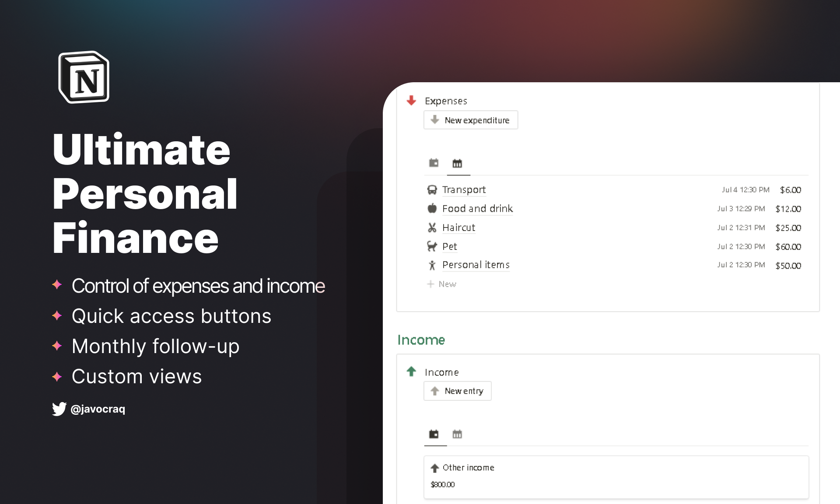Open the Transport expense entry
The height and width of the screenshot is (504, 840).
coord(464,189)
